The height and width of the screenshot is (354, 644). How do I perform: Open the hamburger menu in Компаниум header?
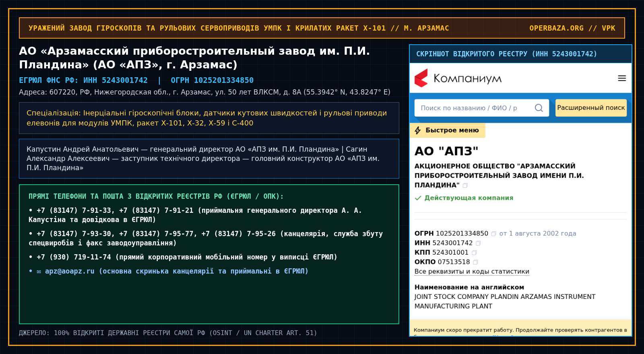(x=622, y=78)
